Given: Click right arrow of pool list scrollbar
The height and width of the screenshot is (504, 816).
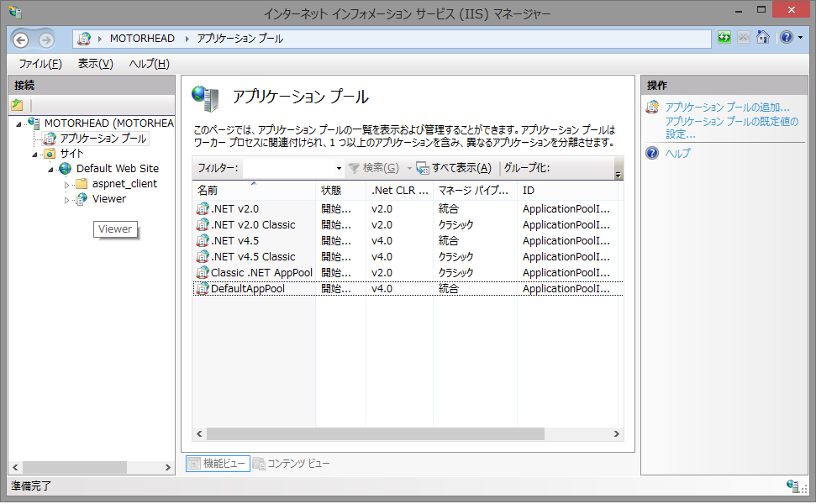Looking at the screenshot, I should click(616, 433).
